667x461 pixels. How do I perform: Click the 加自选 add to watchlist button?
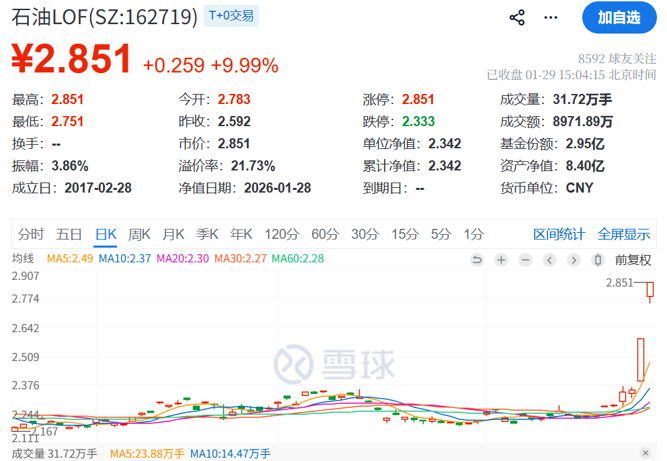[620, 17]
